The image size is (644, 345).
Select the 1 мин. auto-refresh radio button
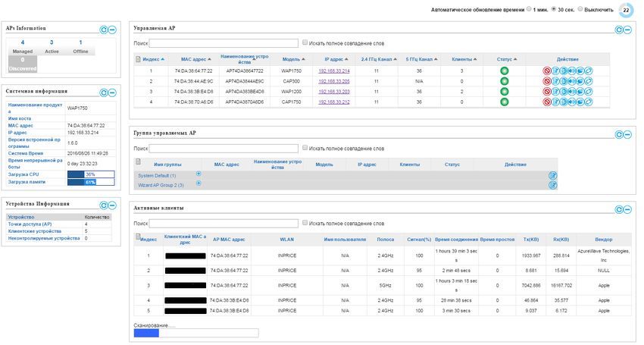click(x=529, y=8)
